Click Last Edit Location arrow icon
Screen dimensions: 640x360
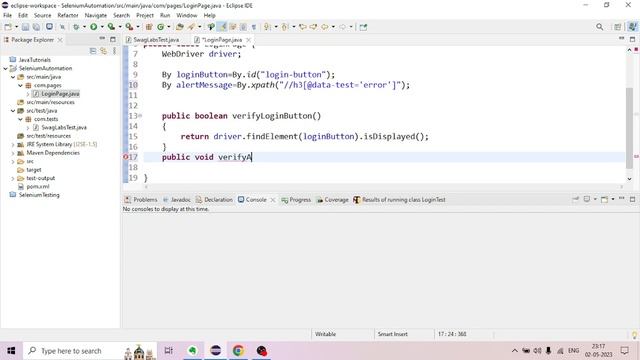coord(302,27)
